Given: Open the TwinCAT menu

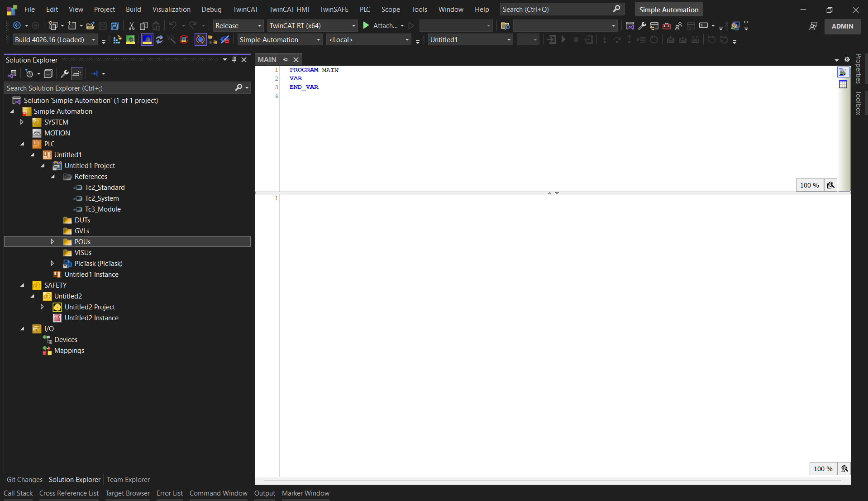Looking at the screenshot, I should (x=245, y=10).
